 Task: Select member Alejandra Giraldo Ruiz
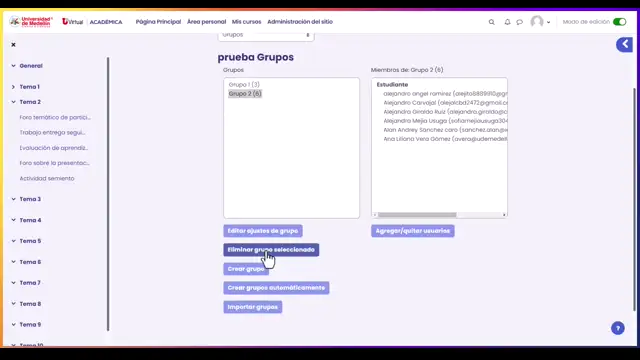445,111
